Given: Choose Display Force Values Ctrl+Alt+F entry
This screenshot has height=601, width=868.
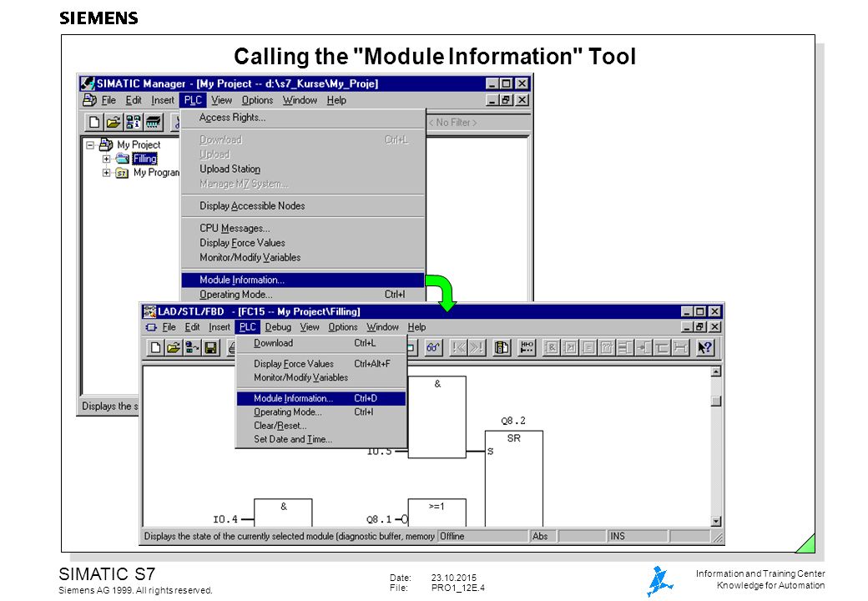Looking at the screenshot, I should 321,364.
